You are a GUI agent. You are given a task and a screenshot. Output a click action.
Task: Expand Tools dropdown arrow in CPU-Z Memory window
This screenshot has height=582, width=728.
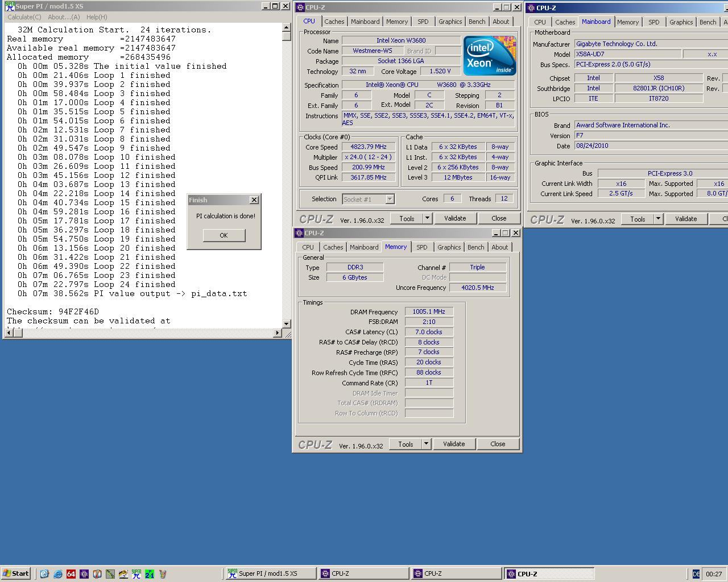pyautogui.click(x=426, y=444)
